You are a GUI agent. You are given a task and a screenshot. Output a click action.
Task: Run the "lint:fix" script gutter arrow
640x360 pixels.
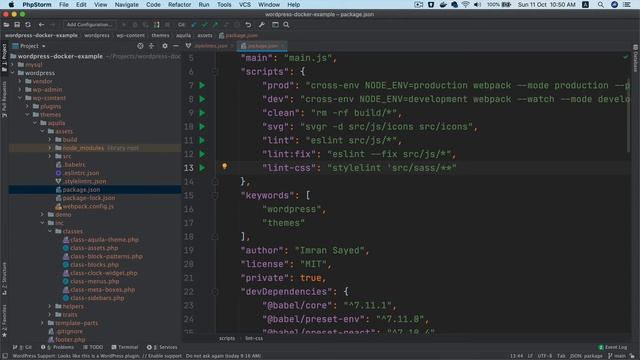202,154
